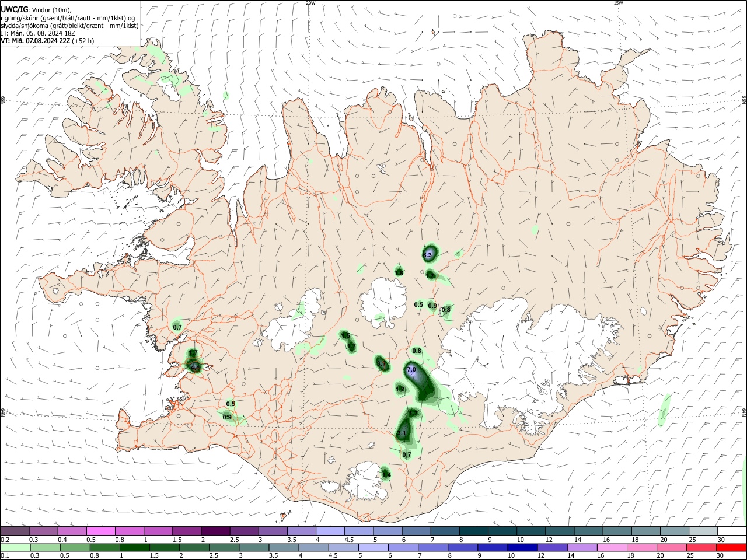Click the 0.1 label under the green legend row
Screen dimensions: 747x560
coord(5,556)
